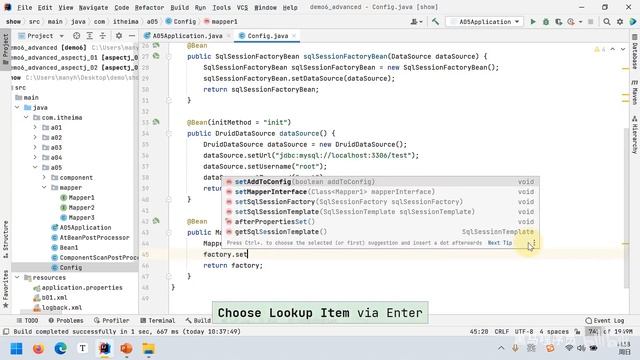Open the TODO tool window
The width and height of the screenshot is (640, 360).
tap(28, 320)
